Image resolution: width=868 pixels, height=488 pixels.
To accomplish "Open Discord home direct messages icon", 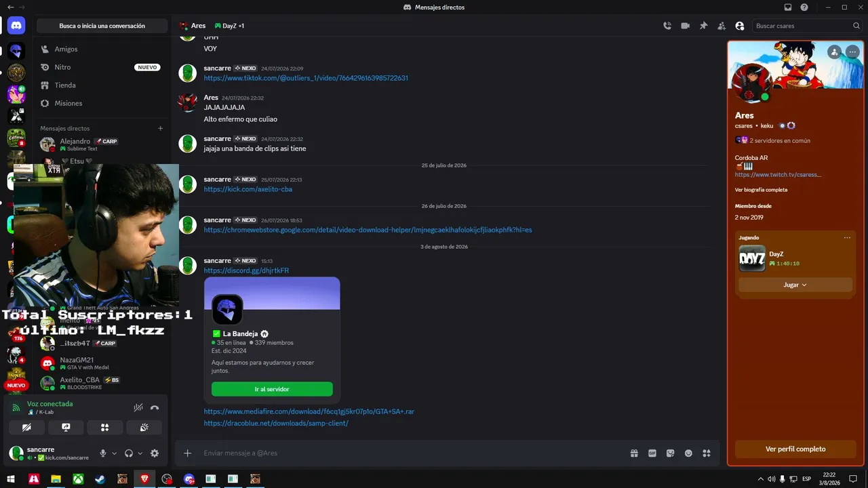I will [x=16, y=26].
